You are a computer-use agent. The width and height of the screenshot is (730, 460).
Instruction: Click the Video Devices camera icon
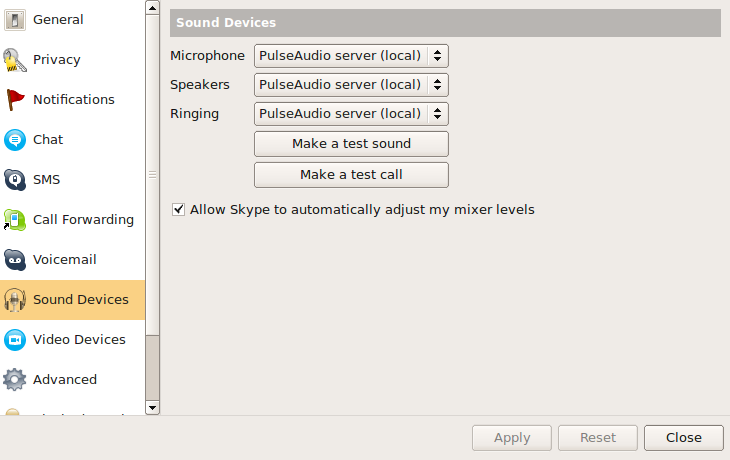(x=15, y=340)
